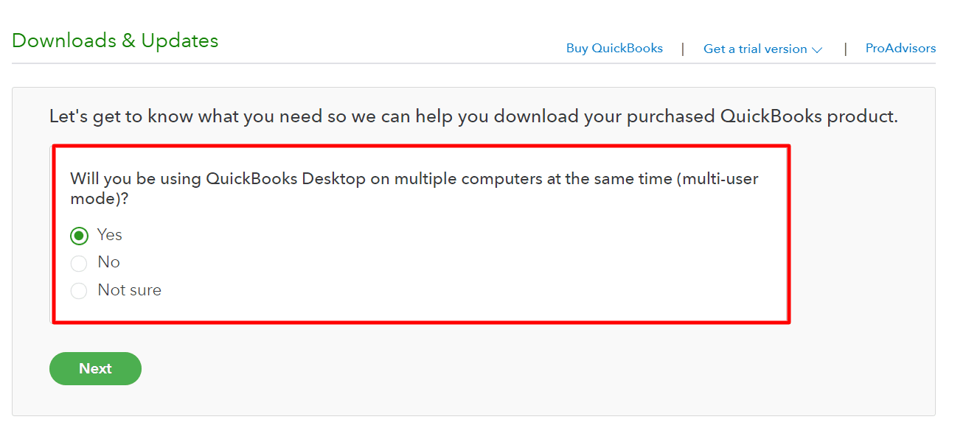Image resolution: width=980 pixels, height=425 pixels.
Task: Select the Yes radio button
Action: click(79, 236)
